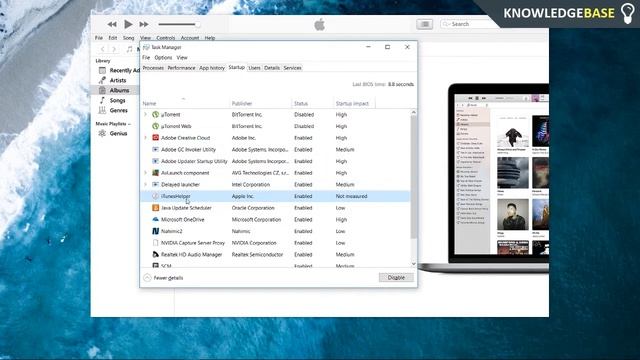
Task: Click Disabled status of µTorrent row
Action: tap(304, 115)
